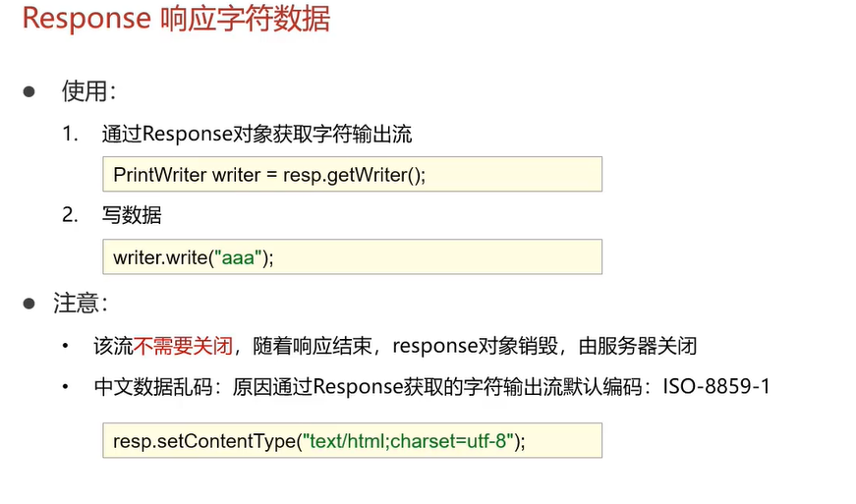Click the bullet dot before '使用'

pos(29,91)
